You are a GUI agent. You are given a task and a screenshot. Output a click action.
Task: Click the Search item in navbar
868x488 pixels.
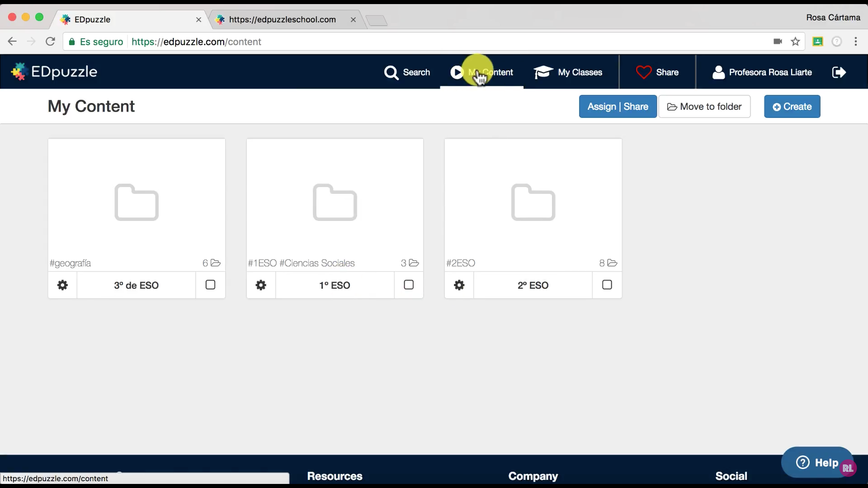point(407,72)
